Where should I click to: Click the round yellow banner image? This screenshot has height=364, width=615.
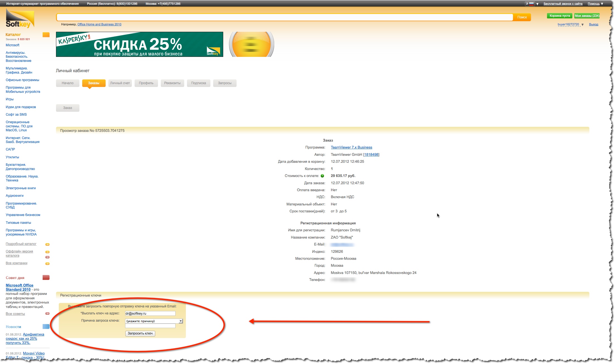pos(251,44)
